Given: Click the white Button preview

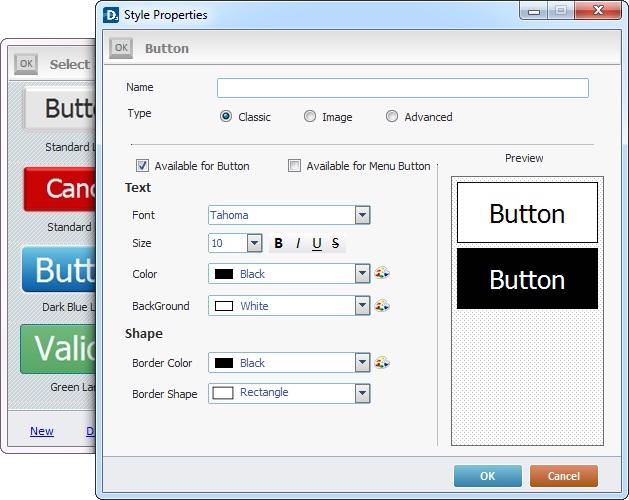Looking at the screenshot, I should (527, 213).
